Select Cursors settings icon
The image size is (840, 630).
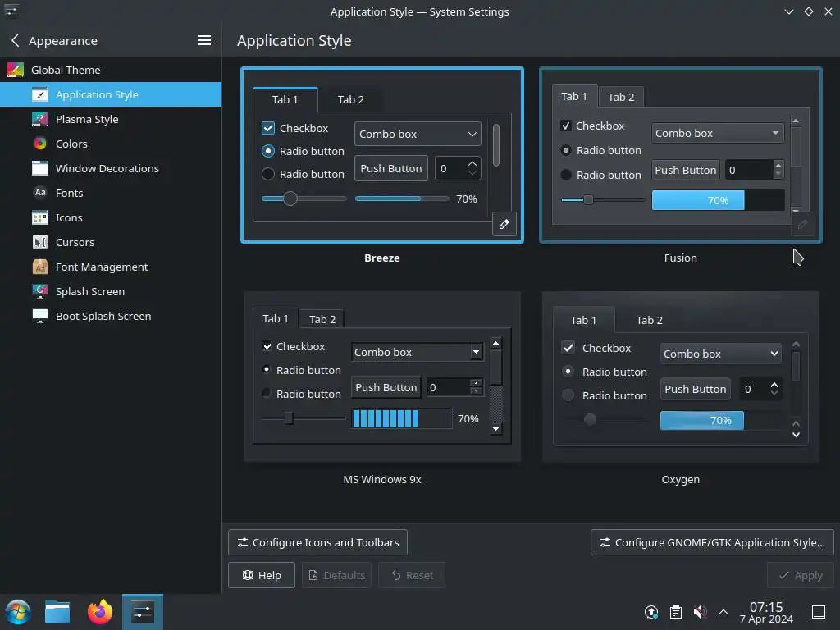[x=40, y=242]
